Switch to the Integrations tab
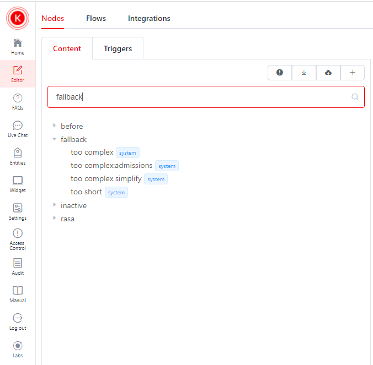The image size is (373, 365). pyautogui.click(x=149, y=18)
